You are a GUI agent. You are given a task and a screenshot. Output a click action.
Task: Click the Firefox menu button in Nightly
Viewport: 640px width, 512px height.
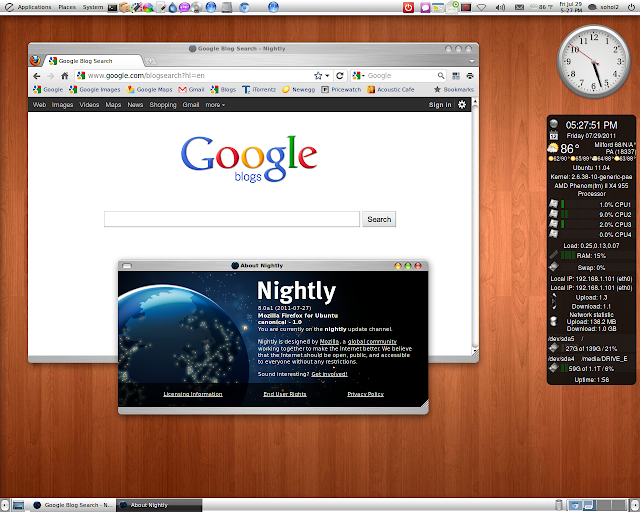[x=36, y=60]
